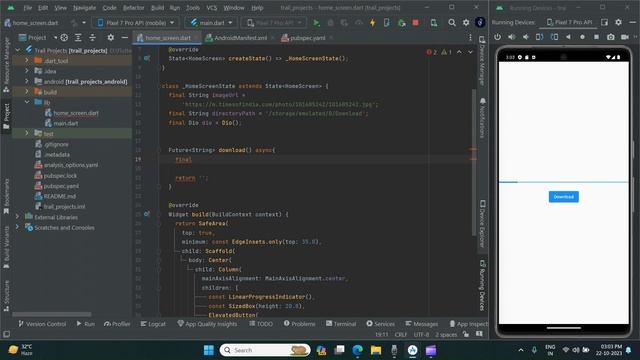Toggle the Device Explorer side panel

[x=482, y=224]
